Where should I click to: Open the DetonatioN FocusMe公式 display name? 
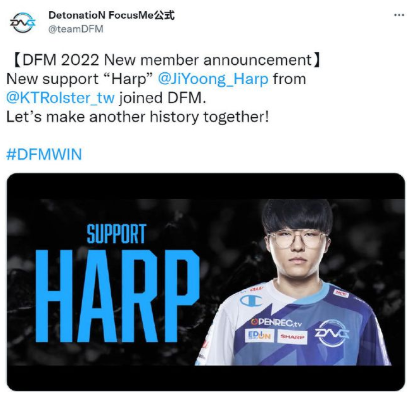tap(111, 15)
